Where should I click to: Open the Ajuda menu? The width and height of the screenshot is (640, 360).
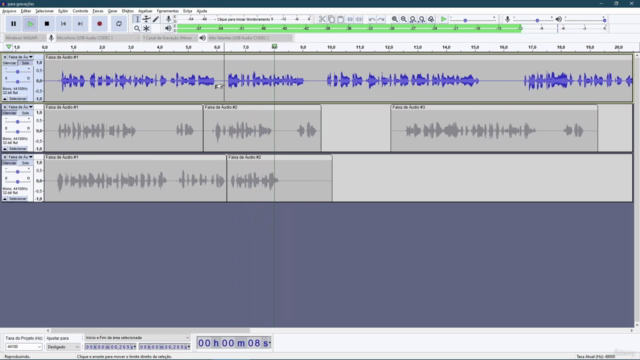point(202,11)
